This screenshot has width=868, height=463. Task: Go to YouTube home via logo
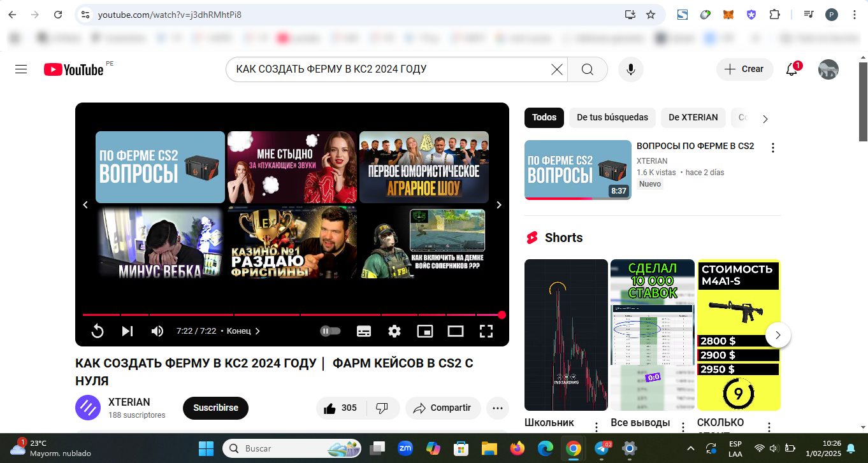tap(73, 69)
